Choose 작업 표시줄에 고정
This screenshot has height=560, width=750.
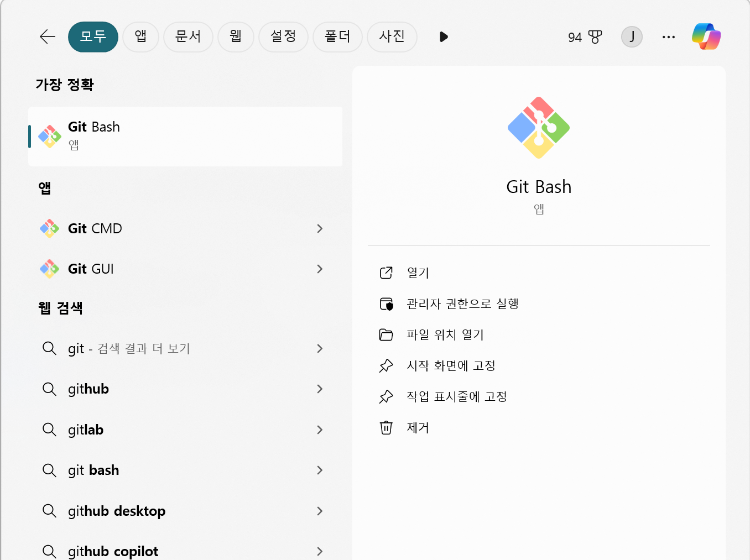(x=457, y=396)
